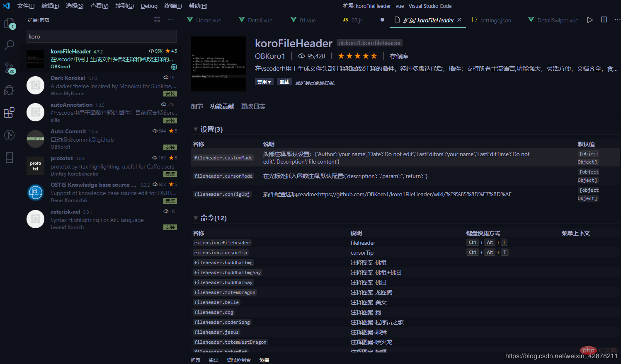Open the Debug view bug icon

click(9, 90)
